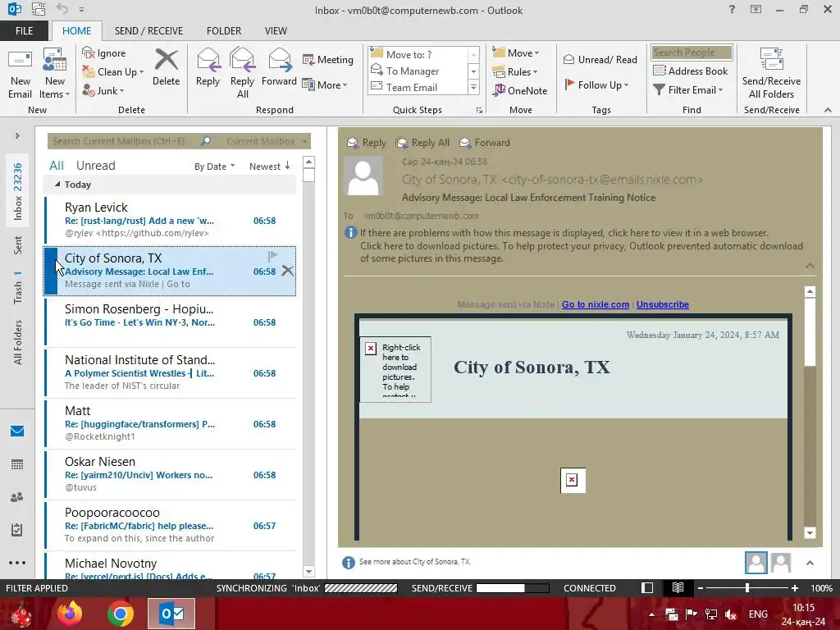Open the Move dropdown

516,52
